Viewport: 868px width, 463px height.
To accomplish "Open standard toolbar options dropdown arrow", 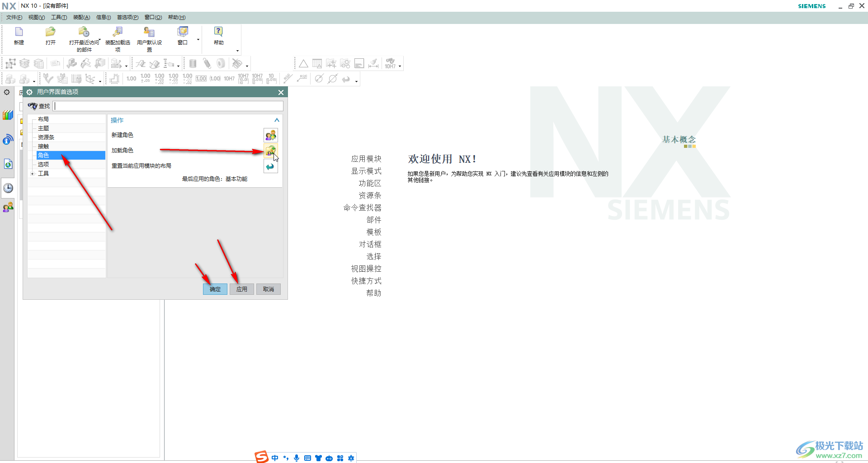I will click(237, 51).
